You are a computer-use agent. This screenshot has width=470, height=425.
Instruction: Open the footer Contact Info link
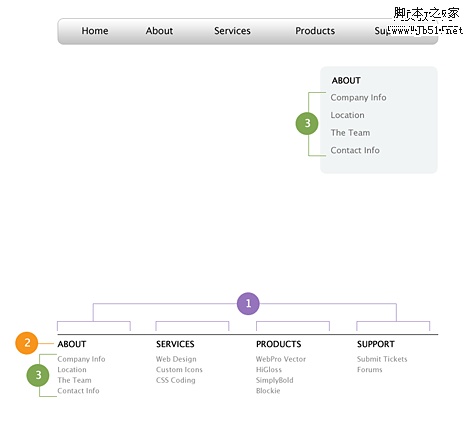78,391
